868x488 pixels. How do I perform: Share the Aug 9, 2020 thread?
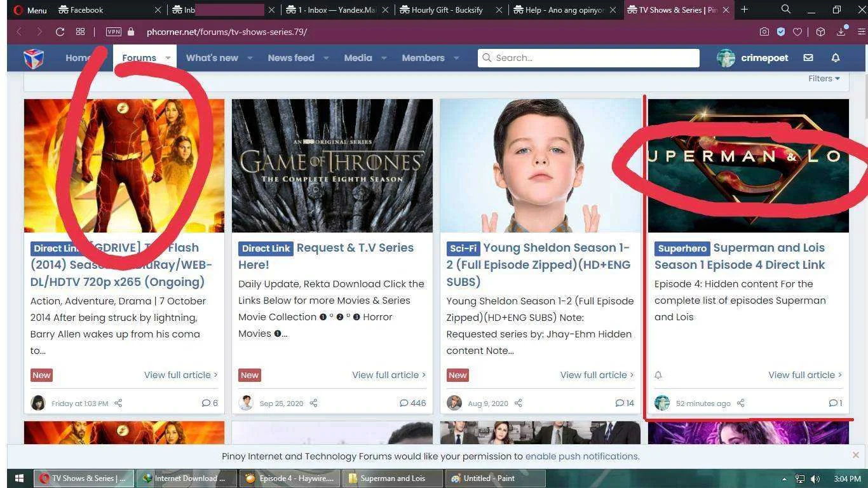click(x=519, y=403)
